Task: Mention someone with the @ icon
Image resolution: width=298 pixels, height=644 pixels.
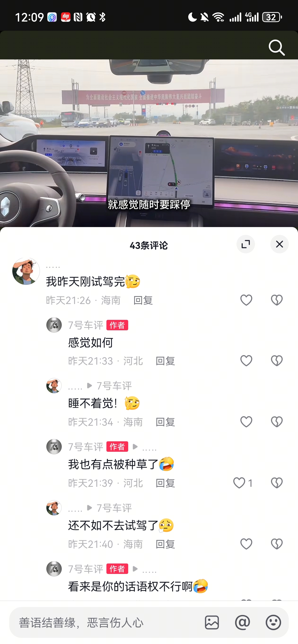Action: click(x=242, y=622)
